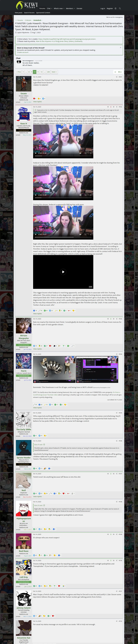
Task: Toggle sound on the 0:07 video
Action: tap(80, 235)
